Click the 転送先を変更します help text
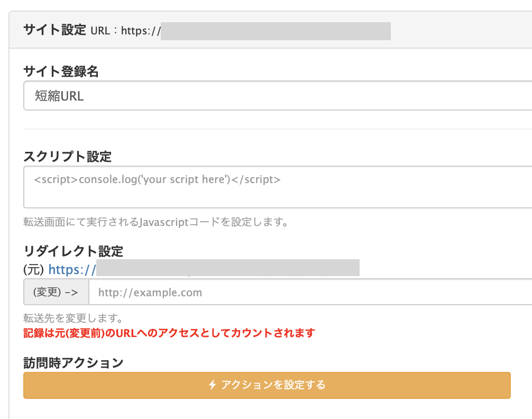Viewport: 532px width, 419px height. click(72, 318)
